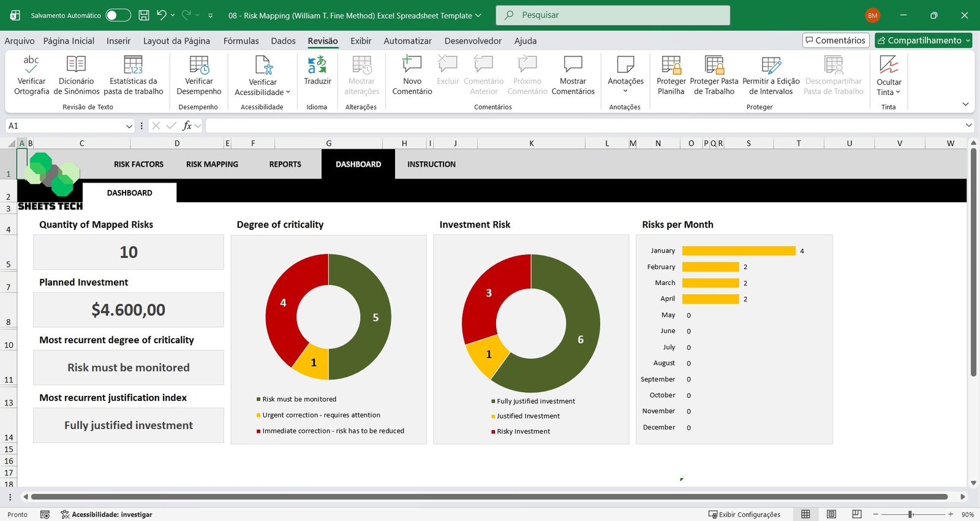Open the Fórmulas ribbon tab
The image size is (980, 521).
[241, 41]
